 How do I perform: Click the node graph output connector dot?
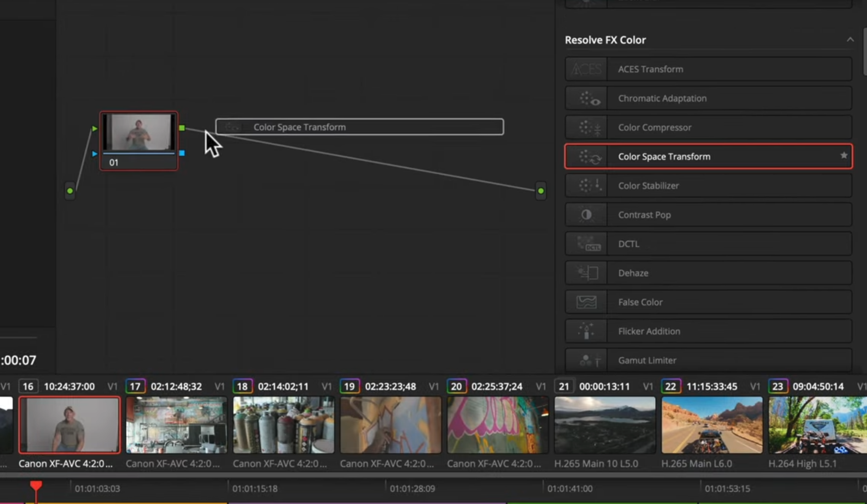[541, 191]
